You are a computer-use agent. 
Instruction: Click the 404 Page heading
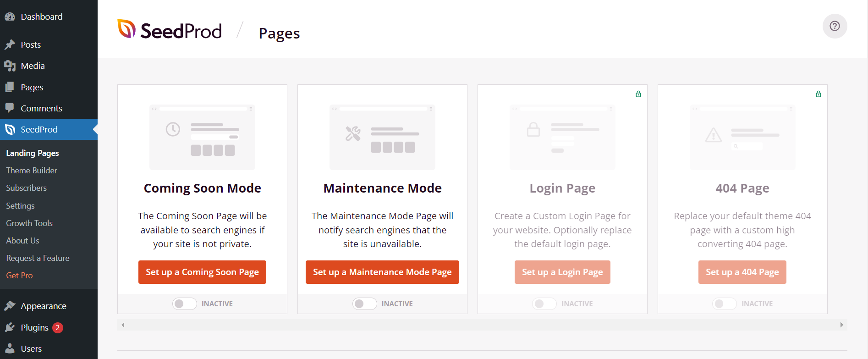point(742,188)
